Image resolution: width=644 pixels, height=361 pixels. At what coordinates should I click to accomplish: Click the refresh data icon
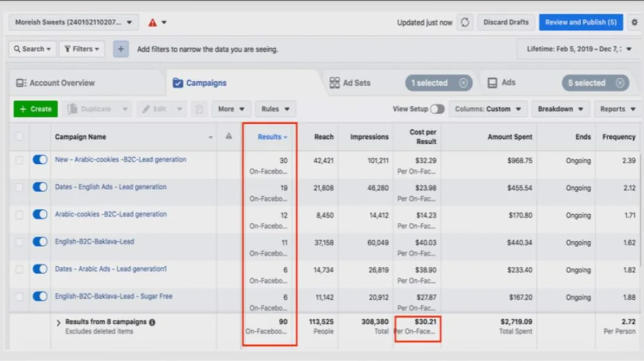point(465,23)
